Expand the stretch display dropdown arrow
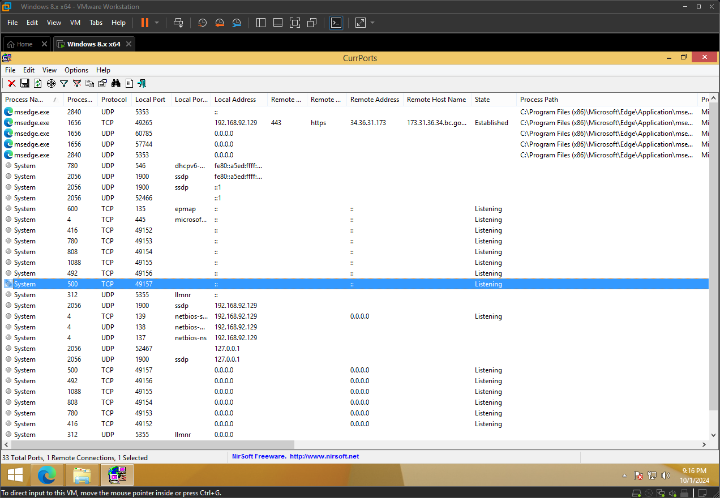This screenshot has width=720, height=498. coord(372,22)
